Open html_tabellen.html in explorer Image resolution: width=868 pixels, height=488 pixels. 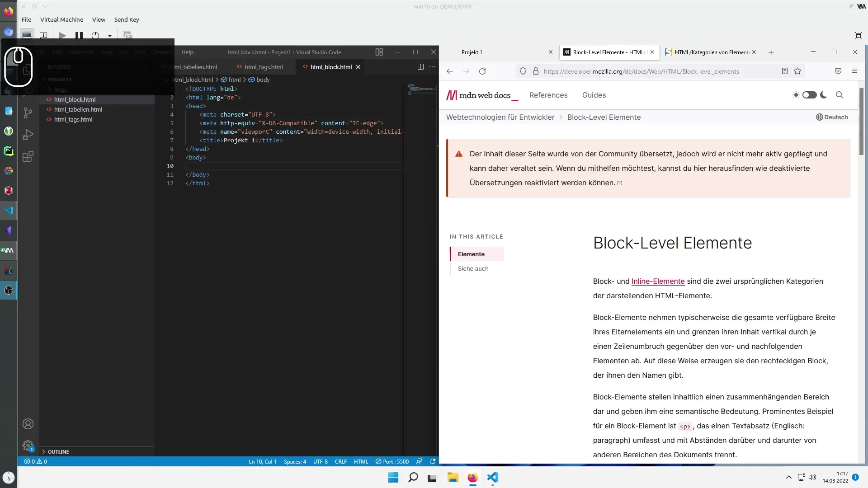click(x=78, y=109)
